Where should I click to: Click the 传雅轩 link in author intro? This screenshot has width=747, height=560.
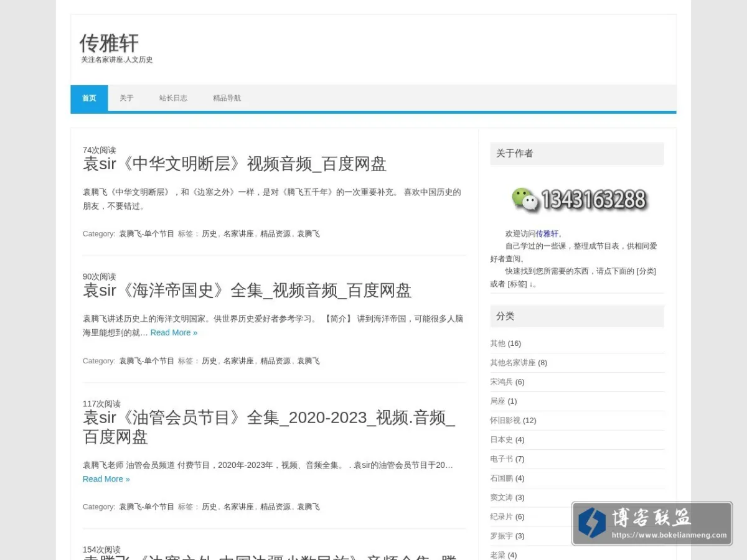547,234
